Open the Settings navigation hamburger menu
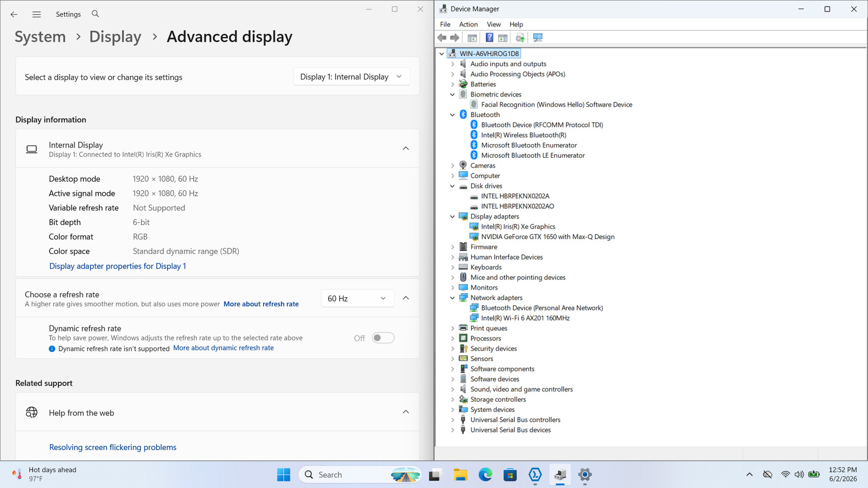 [x=36, y=14]
